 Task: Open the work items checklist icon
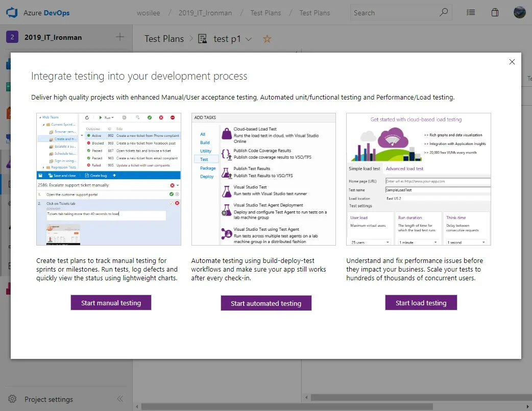point(470,12)
